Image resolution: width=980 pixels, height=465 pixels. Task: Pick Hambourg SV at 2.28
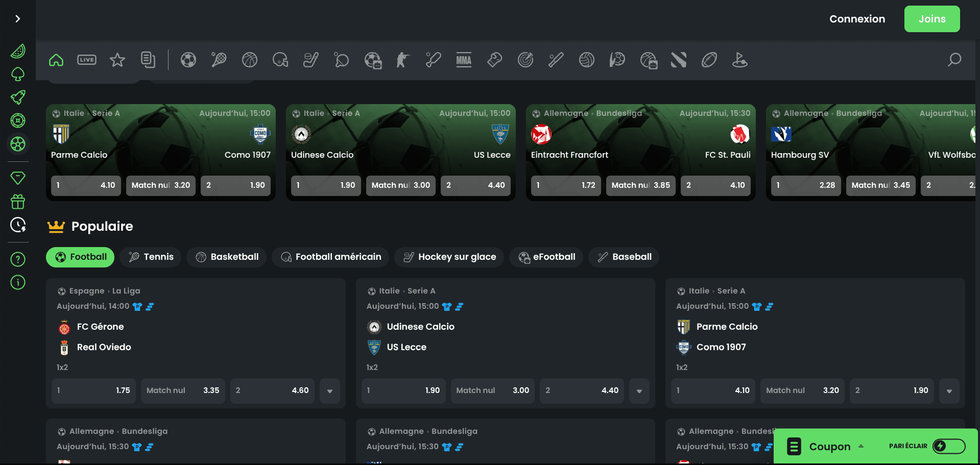(x=806, y=186)
